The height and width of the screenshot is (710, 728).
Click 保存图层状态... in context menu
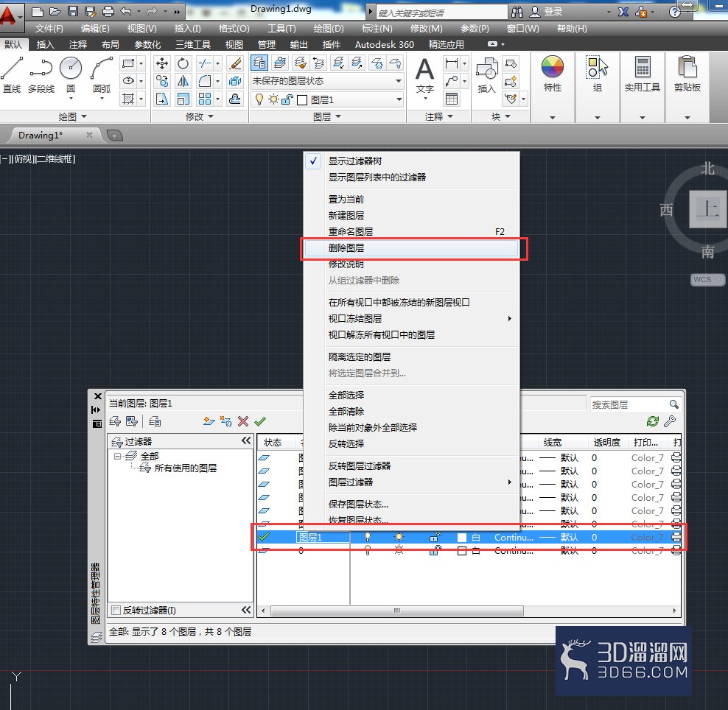coord(411,504)
